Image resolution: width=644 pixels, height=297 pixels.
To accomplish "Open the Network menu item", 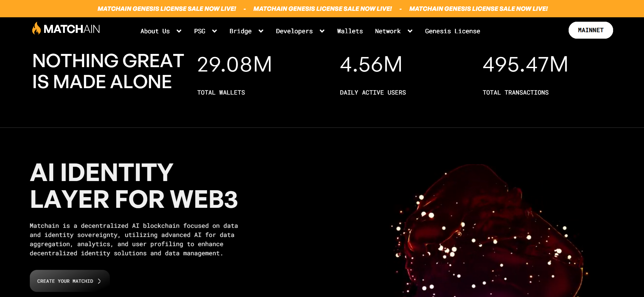I will click(388, 31).
